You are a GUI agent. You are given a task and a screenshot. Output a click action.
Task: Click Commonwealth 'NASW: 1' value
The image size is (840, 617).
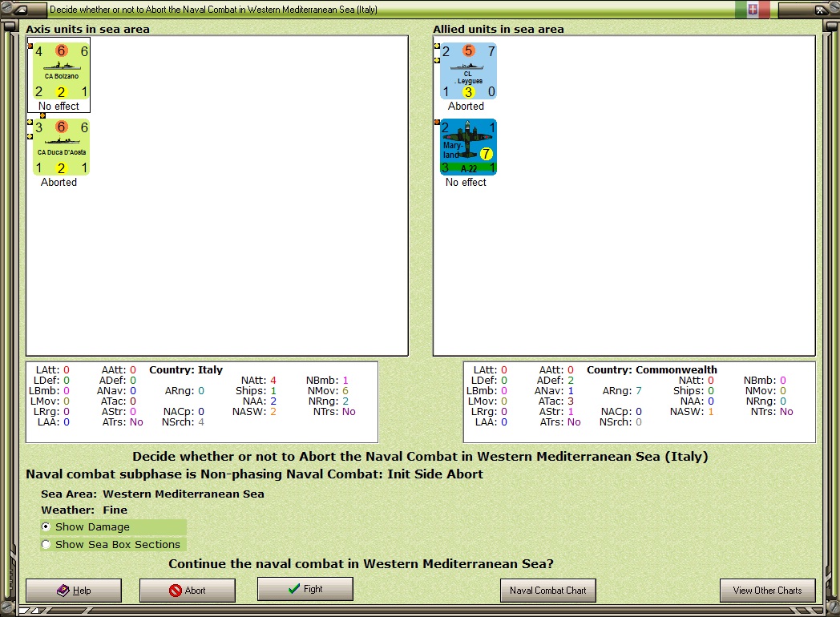click(x=692, y=411)
